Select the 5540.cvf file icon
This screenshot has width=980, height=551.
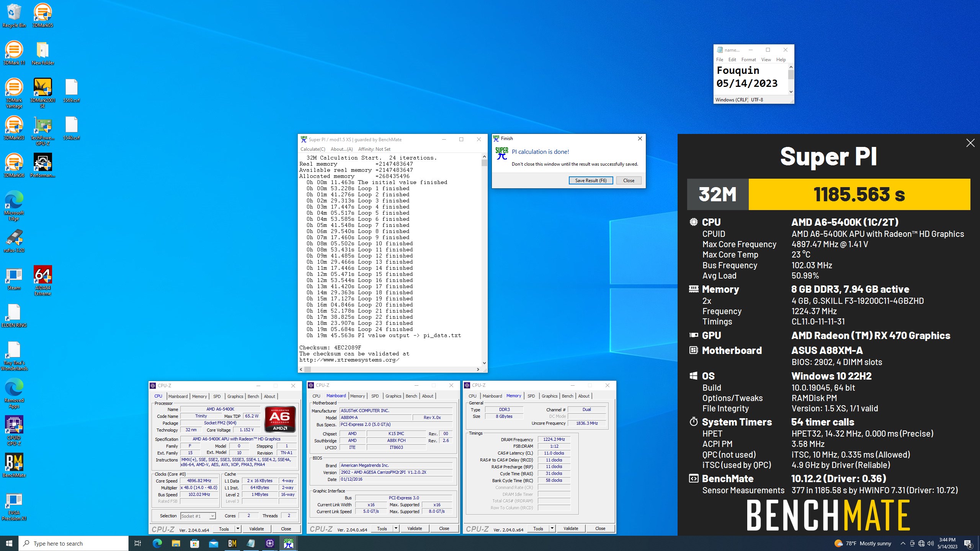tap(71, 128)
